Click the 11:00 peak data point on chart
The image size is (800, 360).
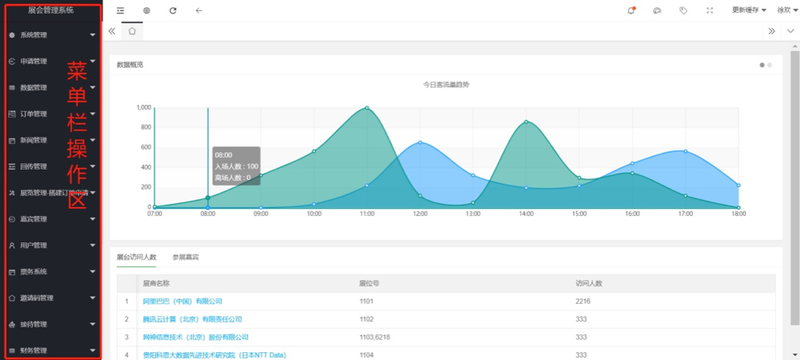click(x=367, y=108)
